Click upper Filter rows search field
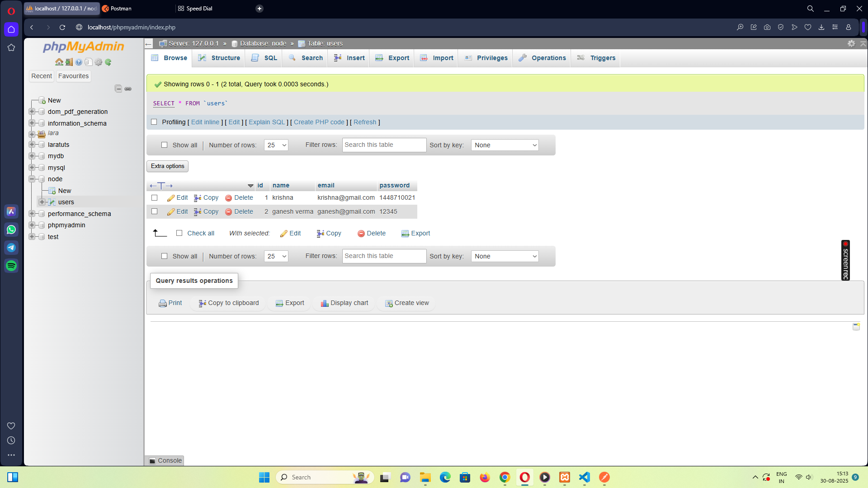 384,145
